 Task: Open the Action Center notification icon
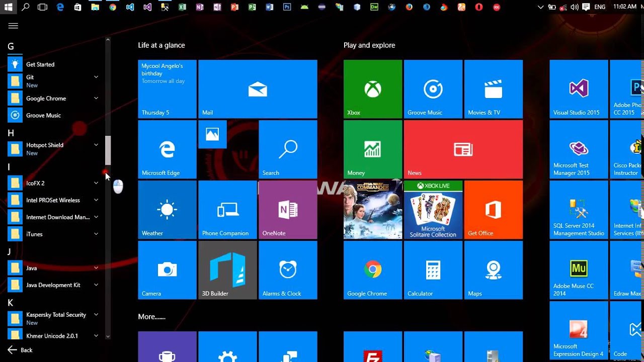(x=586, y=7)
